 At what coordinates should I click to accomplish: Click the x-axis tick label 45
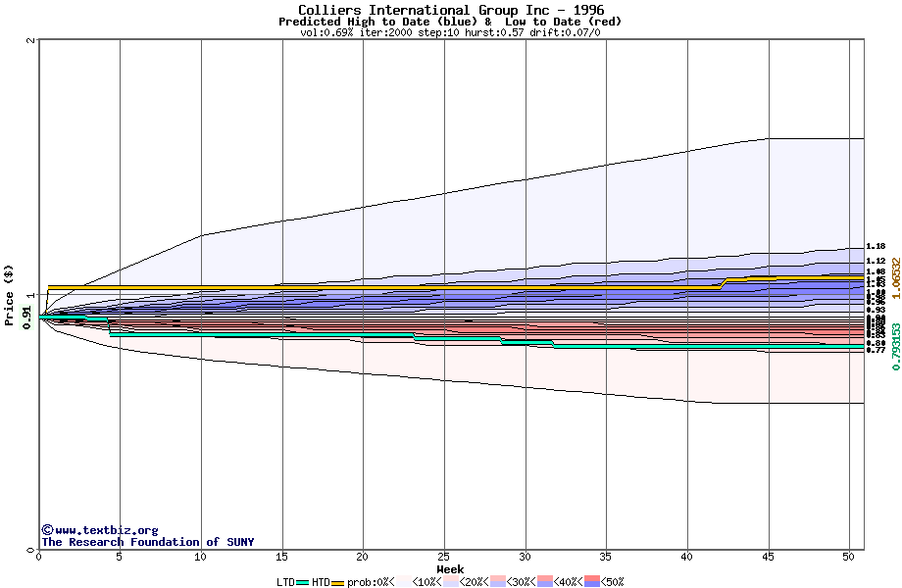tap(768, 557)
